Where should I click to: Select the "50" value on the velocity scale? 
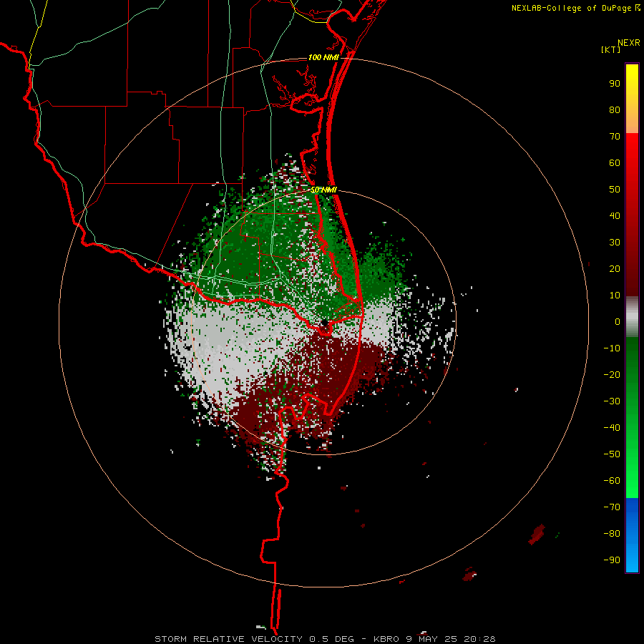[x=615, y=190]
